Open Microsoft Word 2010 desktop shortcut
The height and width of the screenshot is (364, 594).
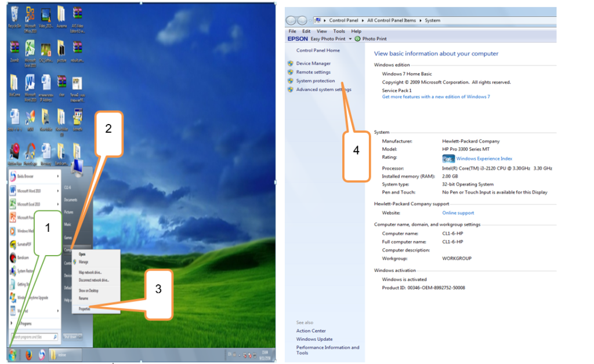point(30,82)
